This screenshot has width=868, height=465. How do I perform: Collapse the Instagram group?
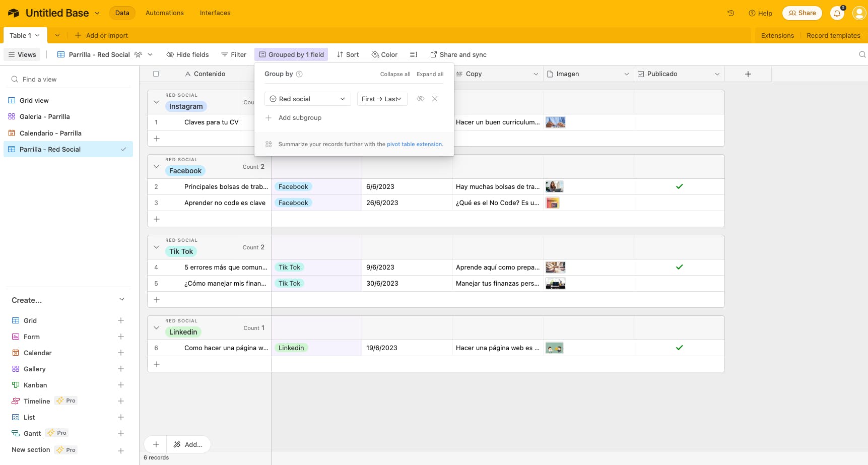click(156, 102)
